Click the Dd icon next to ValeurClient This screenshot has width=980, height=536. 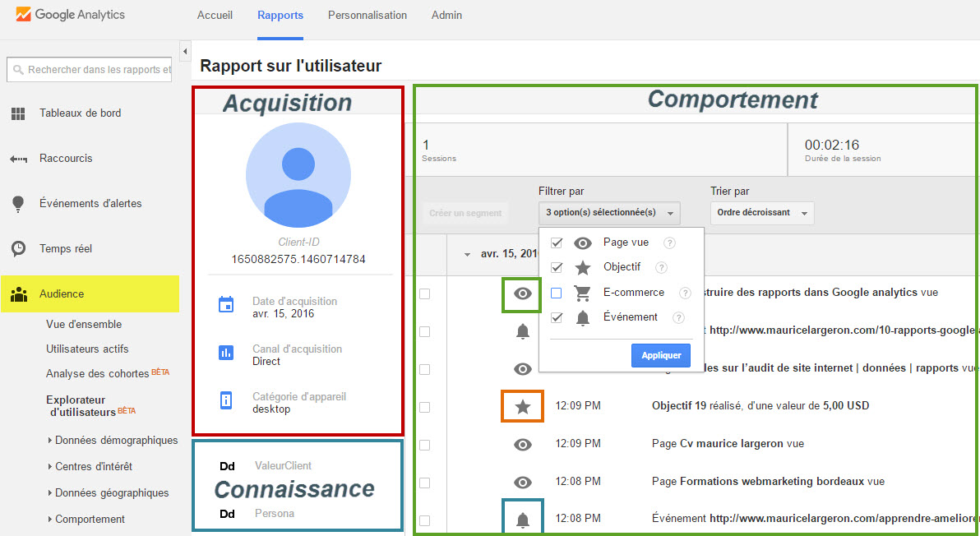(x=227, y=466)
